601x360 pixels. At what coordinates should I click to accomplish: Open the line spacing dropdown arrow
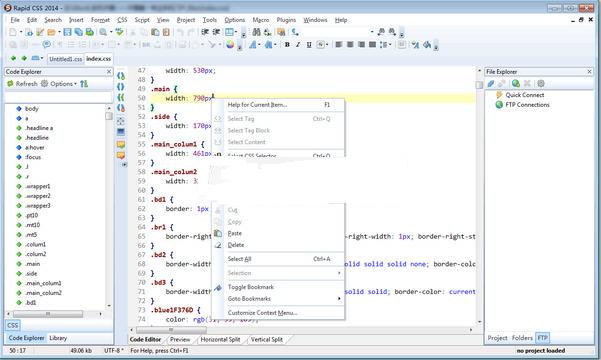pyautogui.click(x=390, y=45)
